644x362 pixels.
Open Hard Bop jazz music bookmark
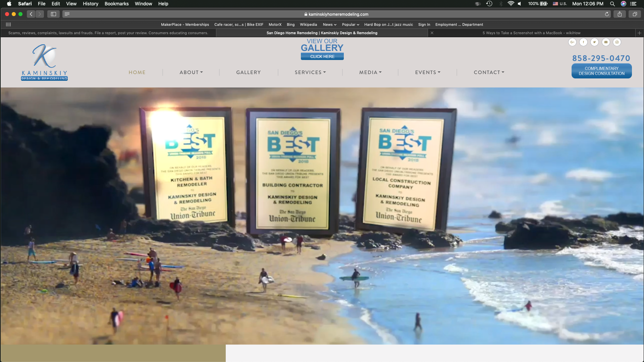[388, 24]
